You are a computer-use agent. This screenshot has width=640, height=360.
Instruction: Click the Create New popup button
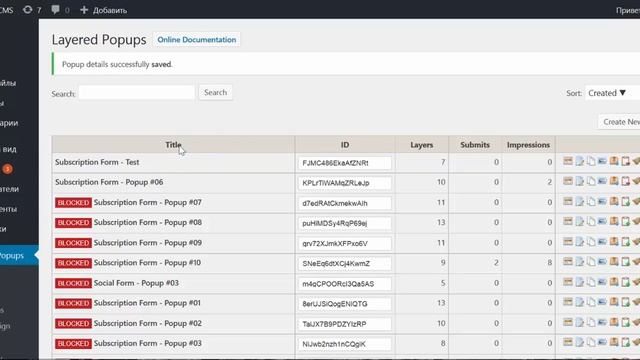tap(619, 122)
